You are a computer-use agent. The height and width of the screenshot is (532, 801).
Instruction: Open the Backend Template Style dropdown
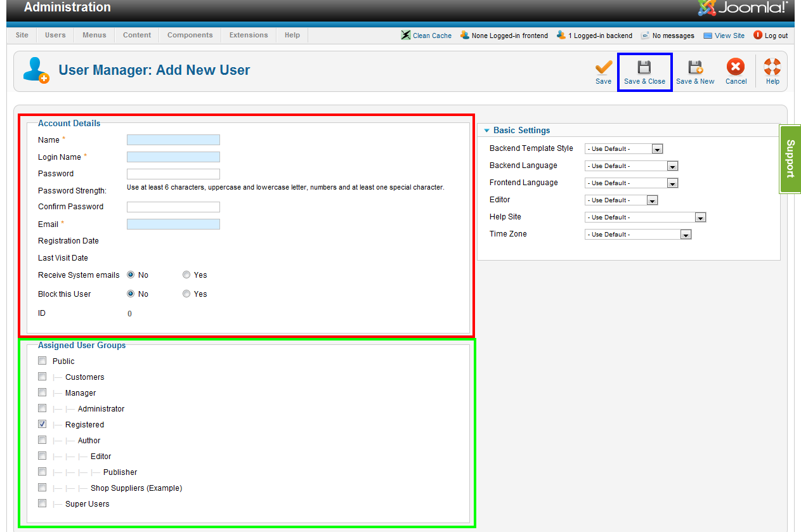[x=624, y=149]
